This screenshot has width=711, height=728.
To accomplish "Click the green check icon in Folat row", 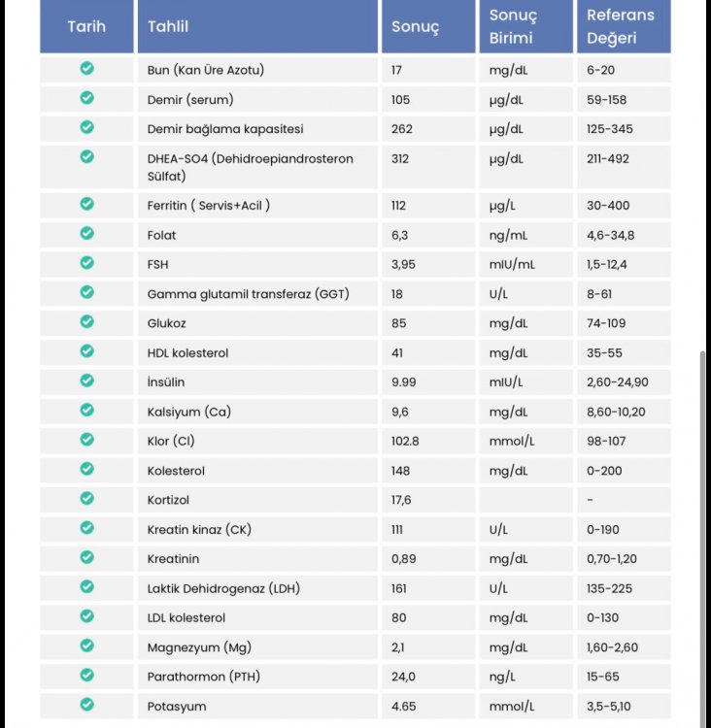I will click(86, 233).
